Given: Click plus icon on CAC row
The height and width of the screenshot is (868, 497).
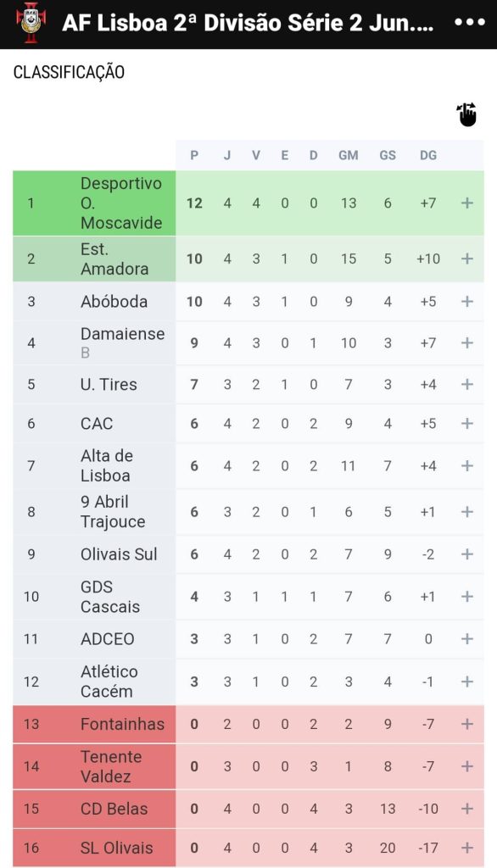Looking at the screenshot, I should pyautogui.click(x=467, y=424).
